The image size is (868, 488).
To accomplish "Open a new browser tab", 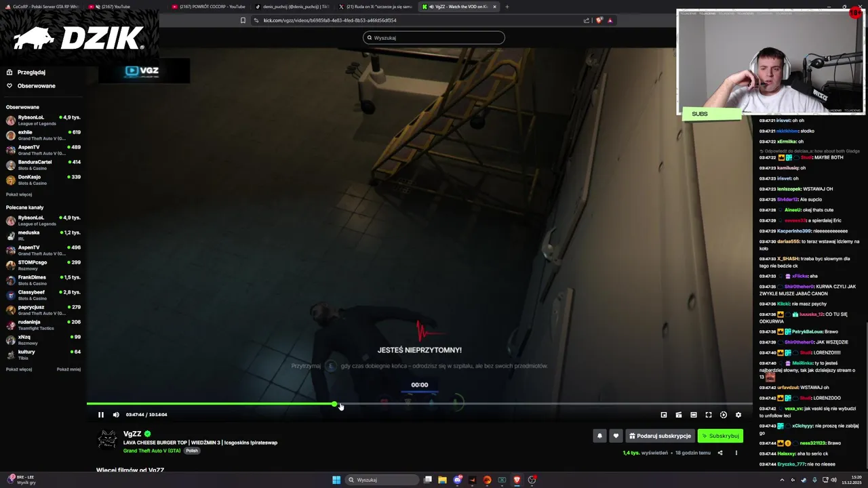I will click(507, 7).
